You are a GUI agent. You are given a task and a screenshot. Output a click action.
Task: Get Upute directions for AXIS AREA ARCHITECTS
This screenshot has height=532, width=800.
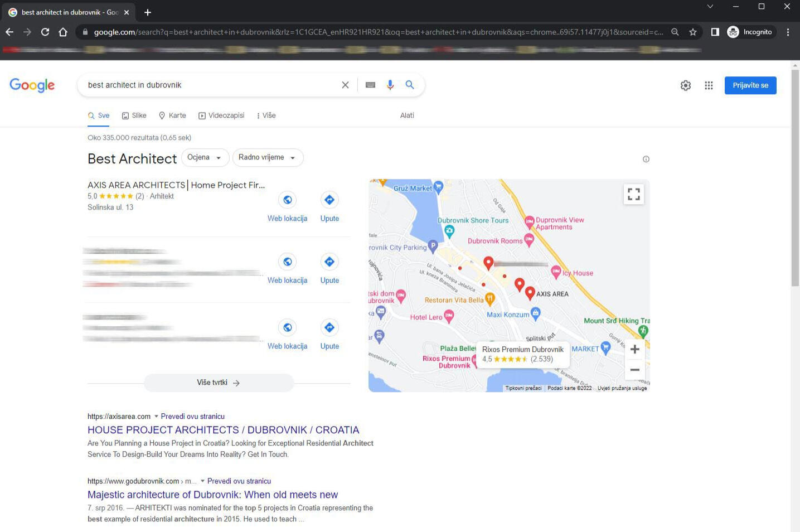point(329,200)
